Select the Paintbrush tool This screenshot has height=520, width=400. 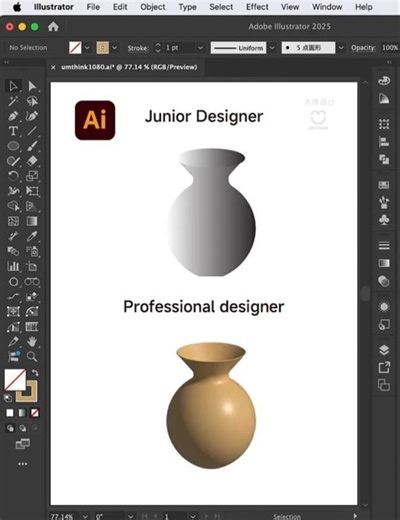32,146
